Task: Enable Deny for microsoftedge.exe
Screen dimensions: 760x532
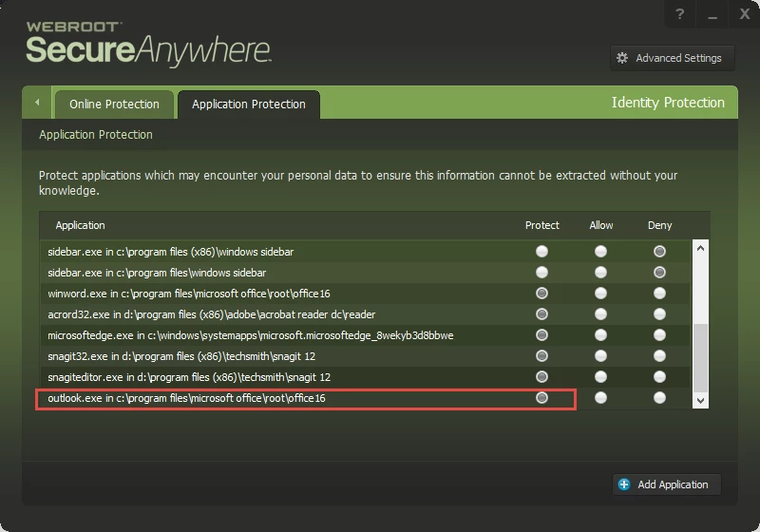Action: coord(659,334)
